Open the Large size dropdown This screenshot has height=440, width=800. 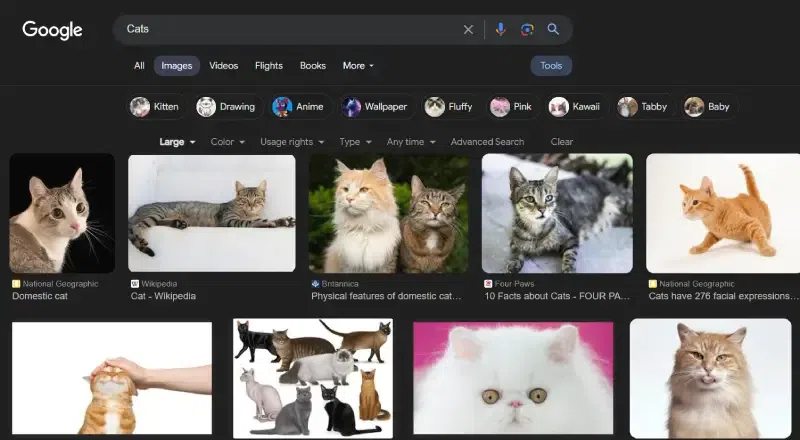click(x=177, y=142)
